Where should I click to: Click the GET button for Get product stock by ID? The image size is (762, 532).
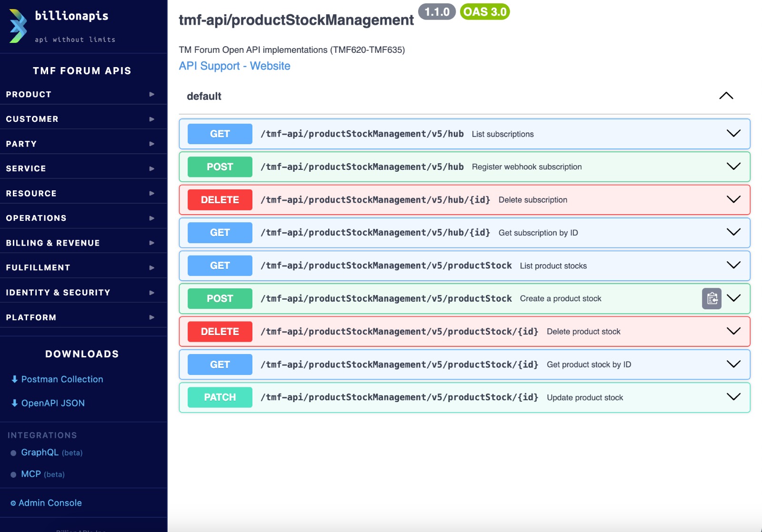pos(220,365)
